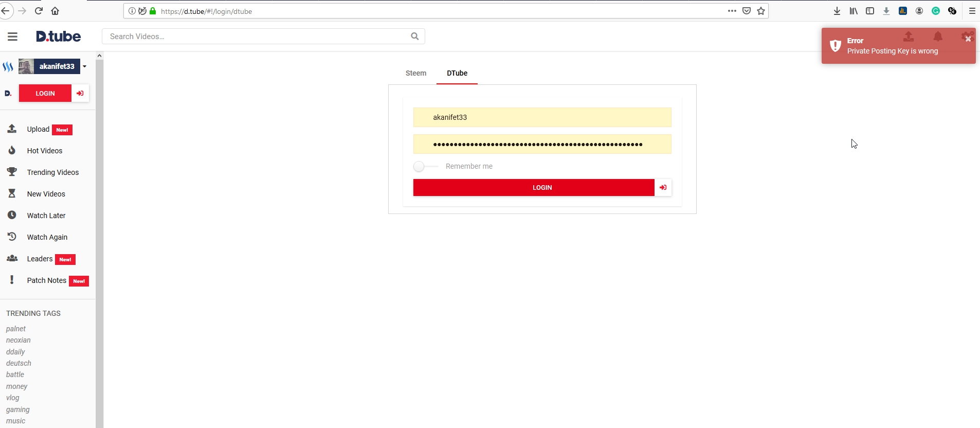Open the Leaders page
980x428 pixels.
pyautogui.click(x=40, y=259)
